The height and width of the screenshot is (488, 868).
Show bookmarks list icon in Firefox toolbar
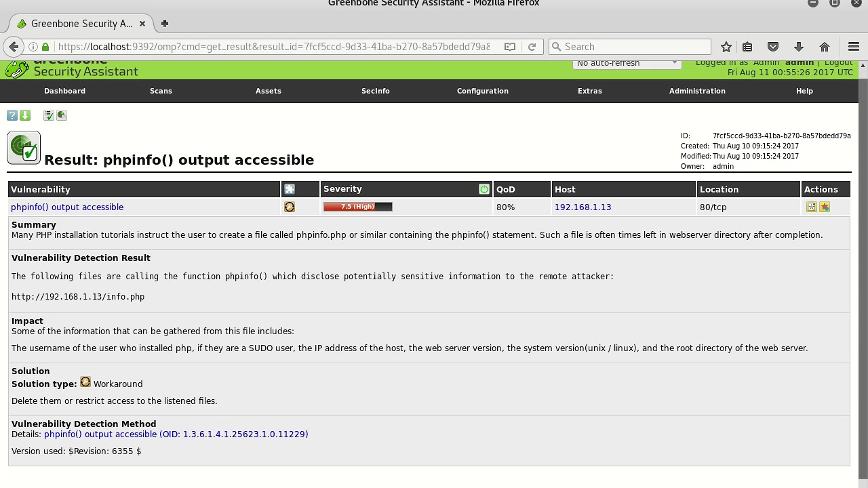coord(747,47)
